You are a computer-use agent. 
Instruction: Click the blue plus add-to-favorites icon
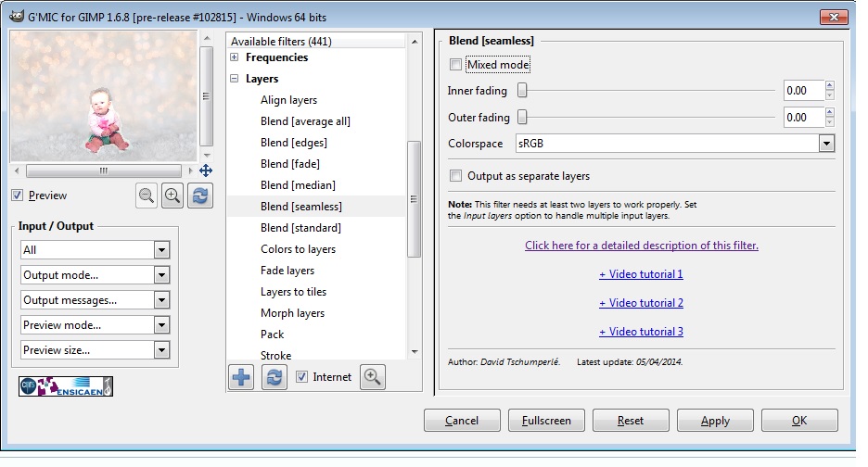[241, 377]
